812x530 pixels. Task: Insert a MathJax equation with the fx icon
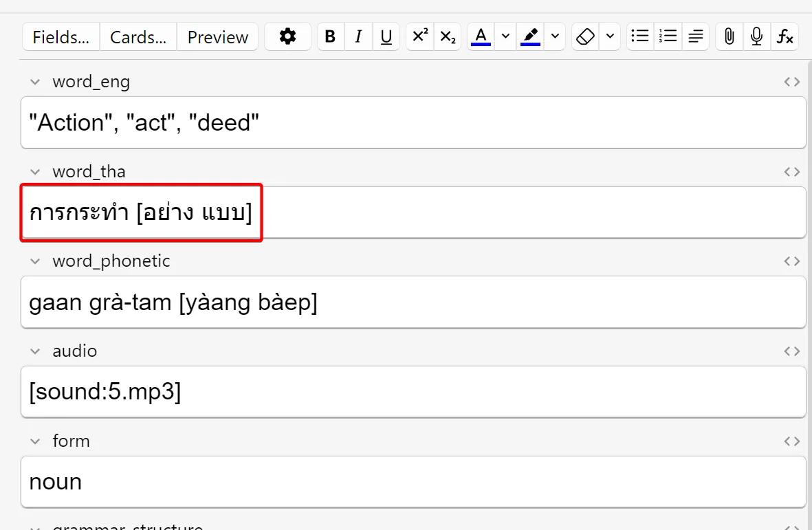tap(784, 36)
